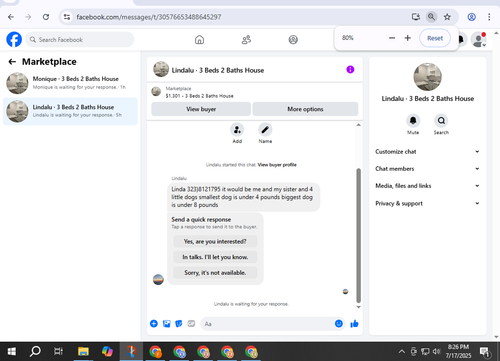
Task: Click the browser address bar URL
Action: tap(149, 17)
